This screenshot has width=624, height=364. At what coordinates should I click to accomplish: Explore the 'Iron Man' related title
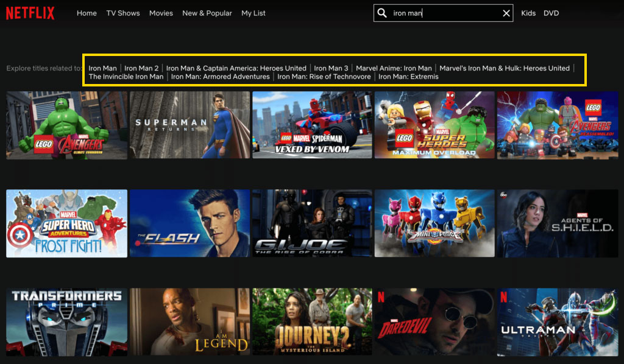(x=102, y=68)
